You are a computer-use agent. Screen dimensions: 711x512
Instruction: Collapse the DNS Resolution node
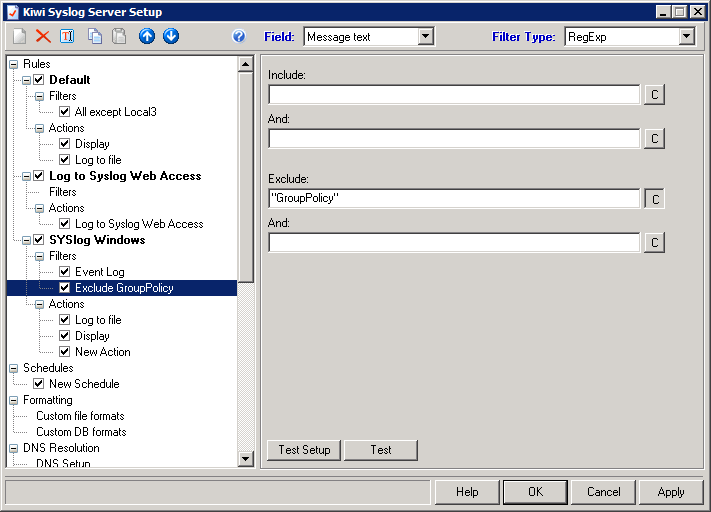click(14, 448)
